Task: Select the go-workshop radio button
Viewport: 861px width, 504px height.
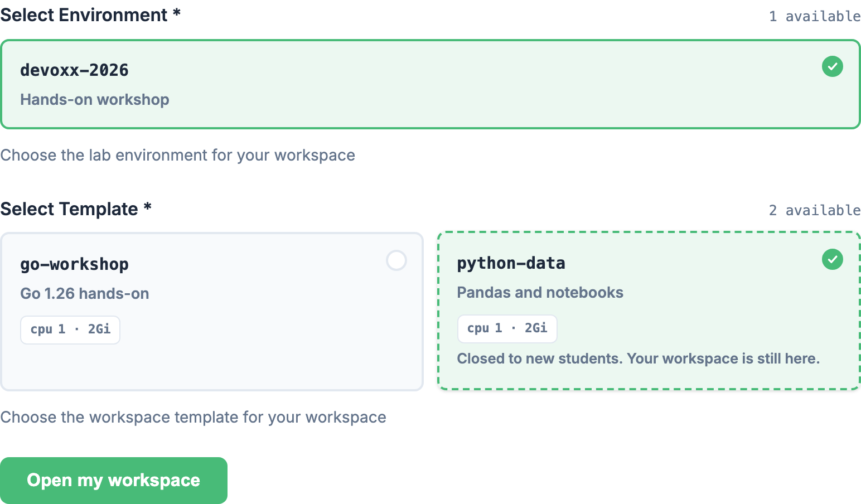Action: (396, 260)
